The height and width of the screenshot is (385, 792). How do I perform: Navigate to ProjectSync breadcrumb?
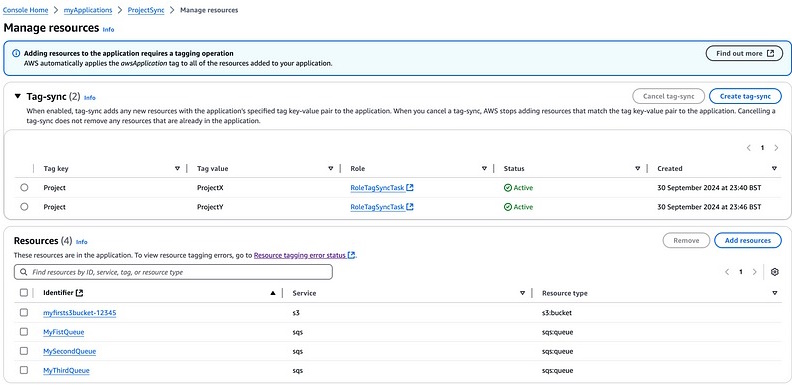point(146,10)
